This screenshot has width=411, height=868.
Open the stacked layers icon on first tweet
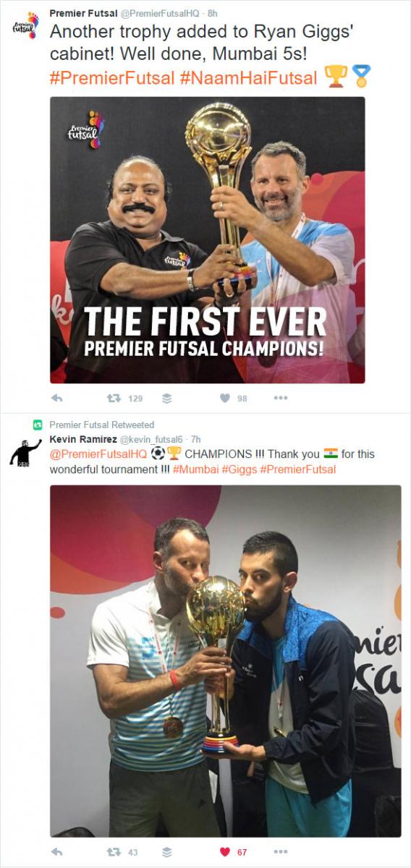click(x=167, y=398)
